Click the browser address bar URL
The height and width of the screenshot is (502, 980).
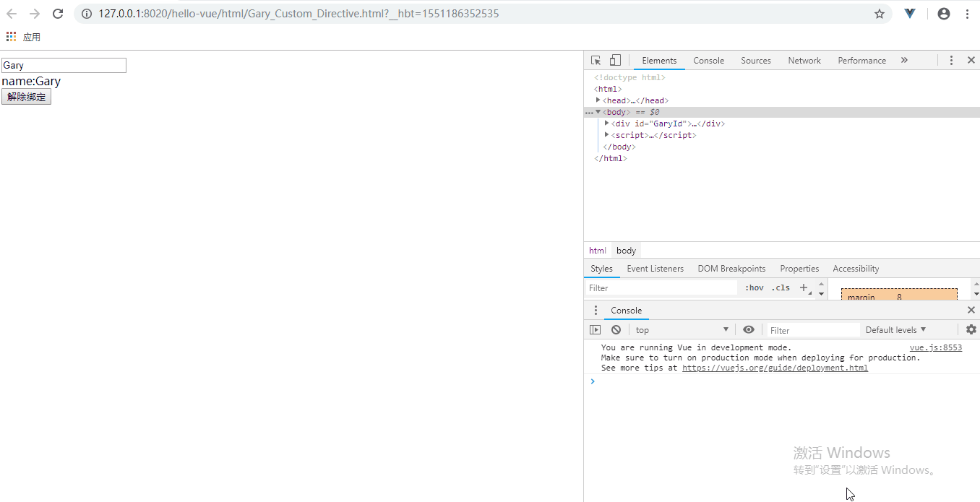pyautogui.click(x=298, y=14)
